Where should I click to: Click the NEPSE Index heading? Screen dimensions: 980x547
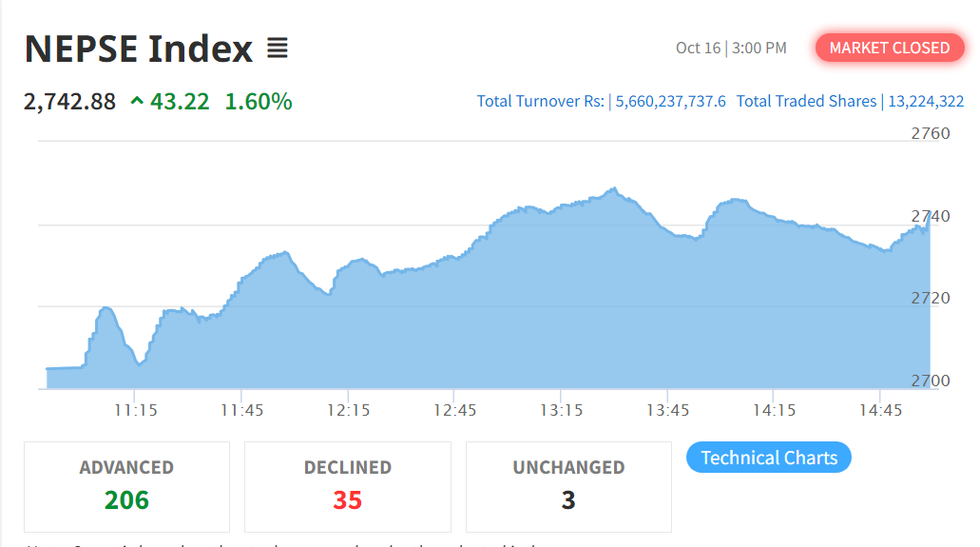click(x=139, y=49)
